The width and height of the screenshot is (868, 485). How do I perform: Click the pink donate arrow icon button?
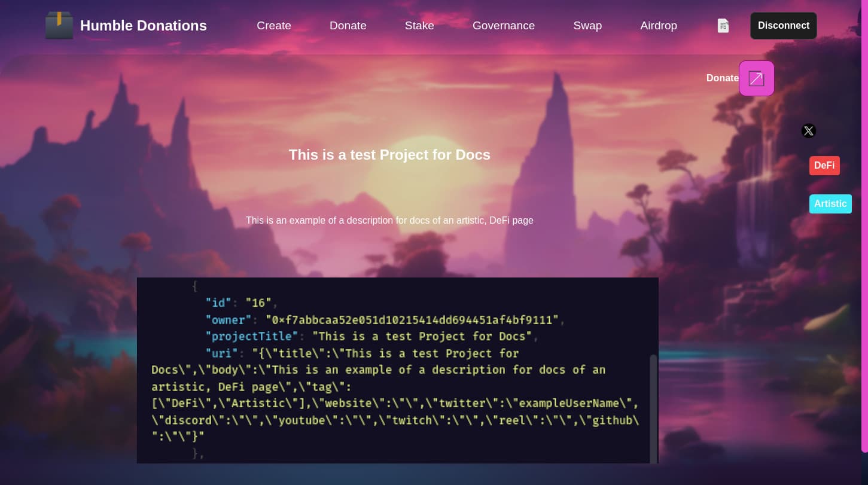[757, 78]
